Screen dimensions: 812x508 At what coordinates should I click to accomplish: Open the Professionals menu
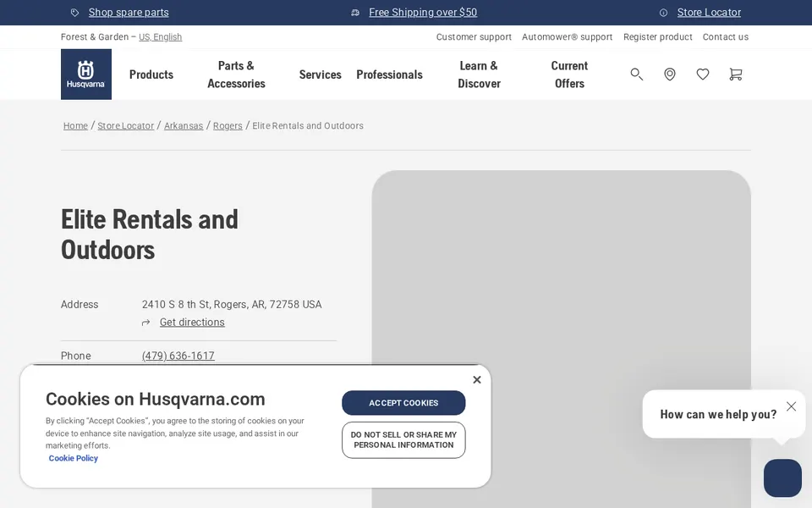pos(389,75)
